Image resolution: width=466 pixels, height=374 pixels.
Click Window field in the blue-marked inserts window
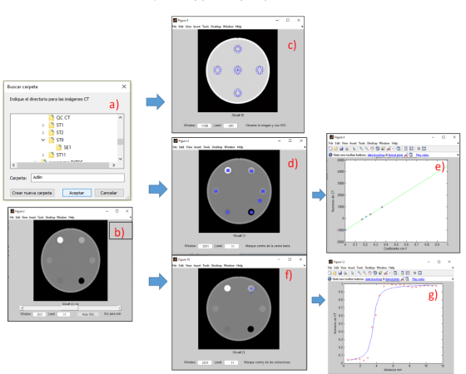[x=205, y=246]
